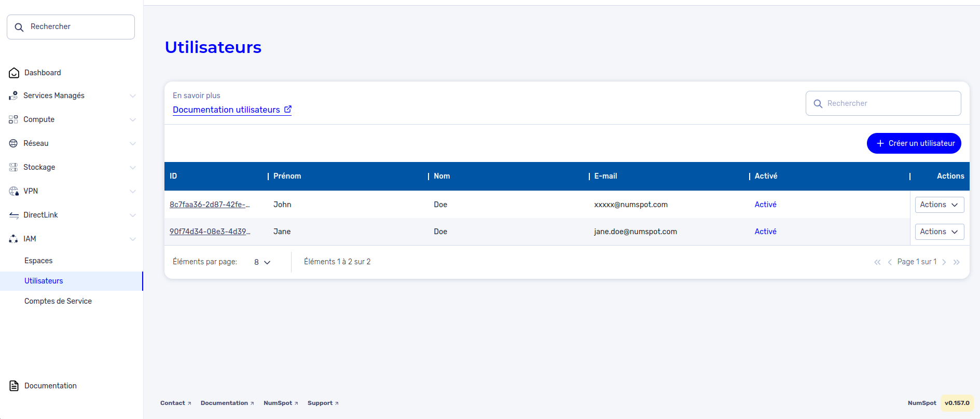980x419 pixels.
Task: Click the Dashboard home icon
Action: tap(14, 73)
